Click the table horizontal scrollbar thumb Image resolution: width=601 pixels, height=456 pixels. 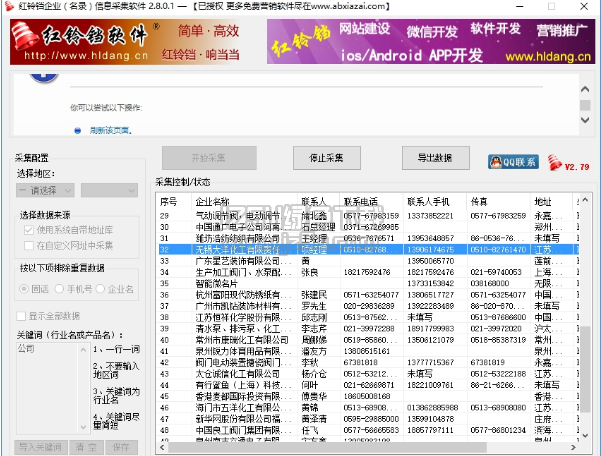[x=327, y=447]
